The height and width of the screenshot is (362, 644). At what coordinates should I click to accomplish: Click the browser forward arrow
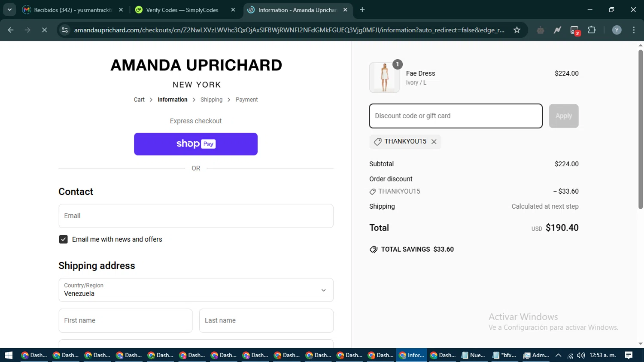click(x=27, y=30)
